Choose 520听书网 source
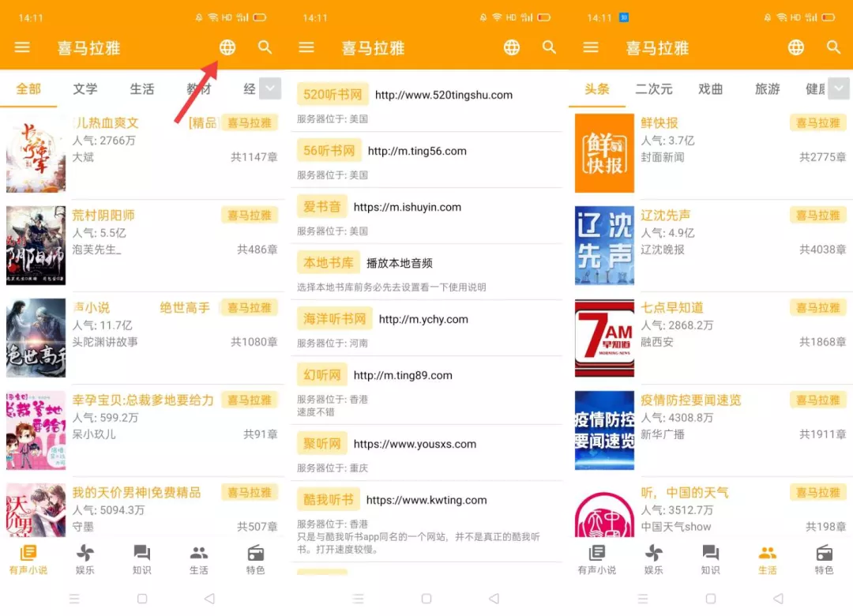The height and width of the screenshot is (616, 853). [x=333, y=95]
